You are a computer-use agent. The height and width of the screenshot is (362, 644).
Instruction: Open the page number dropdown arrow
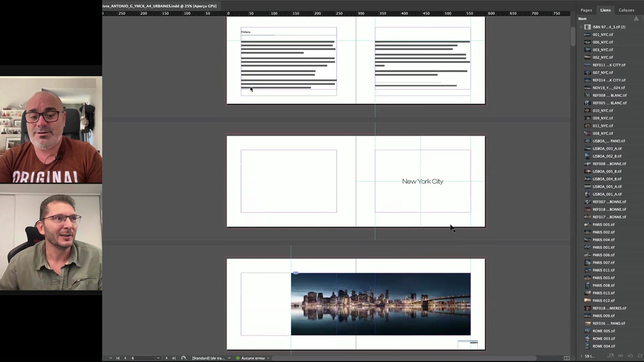point(158,358)
